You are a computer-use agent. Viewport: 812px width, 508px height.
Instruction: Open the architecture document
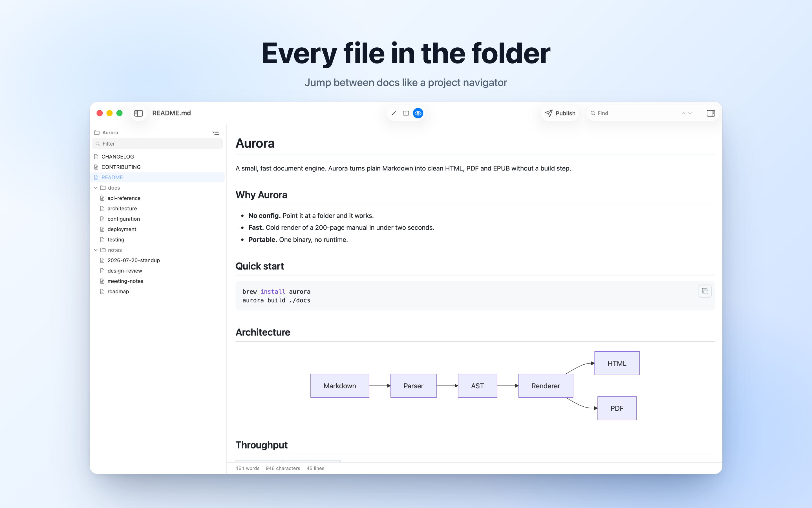158,209
